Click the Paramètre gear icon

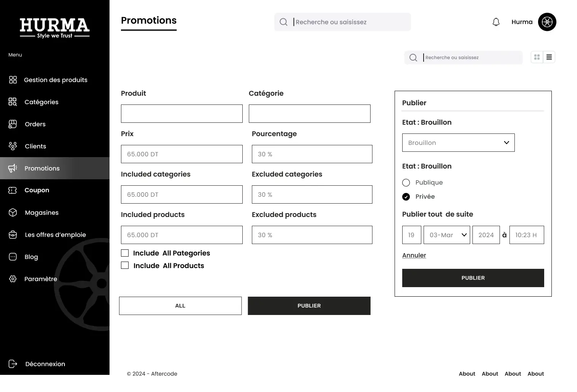(13, 279)
